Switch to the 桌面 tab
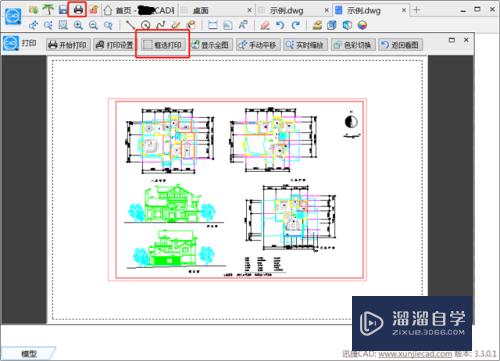 pos(201,10)
